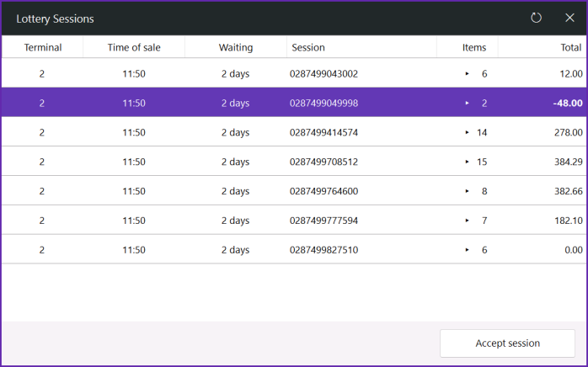The image size is (588, 367).
Task: Sort by Time of sale column header
Action: click(134, 47)
